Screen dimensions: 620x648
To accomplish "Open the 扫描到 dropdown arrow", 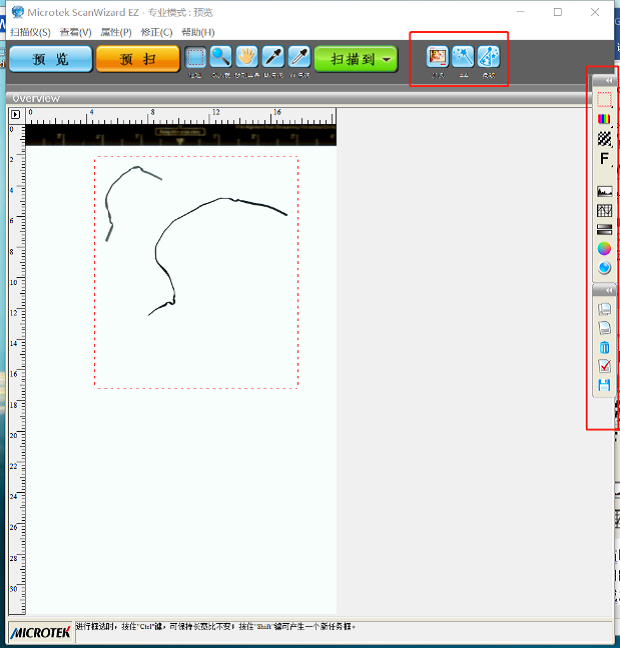I will point(387,60).
